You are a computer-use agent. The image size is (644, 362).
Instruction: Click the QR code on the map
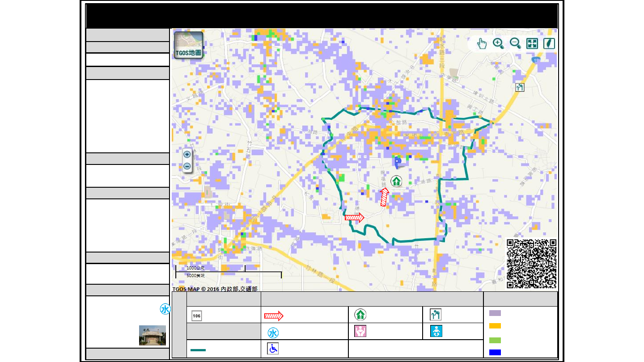tap(531, 264)
